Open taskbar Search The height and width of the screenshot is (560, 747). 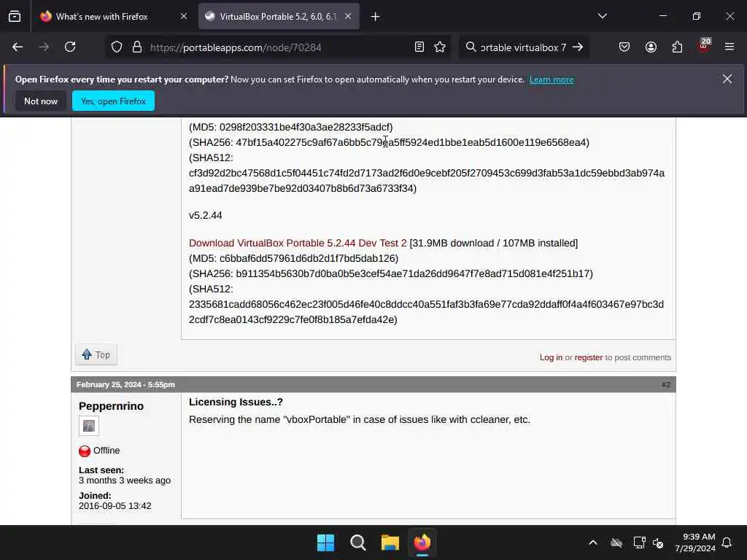pyautogui.click(x=357, y=542)
